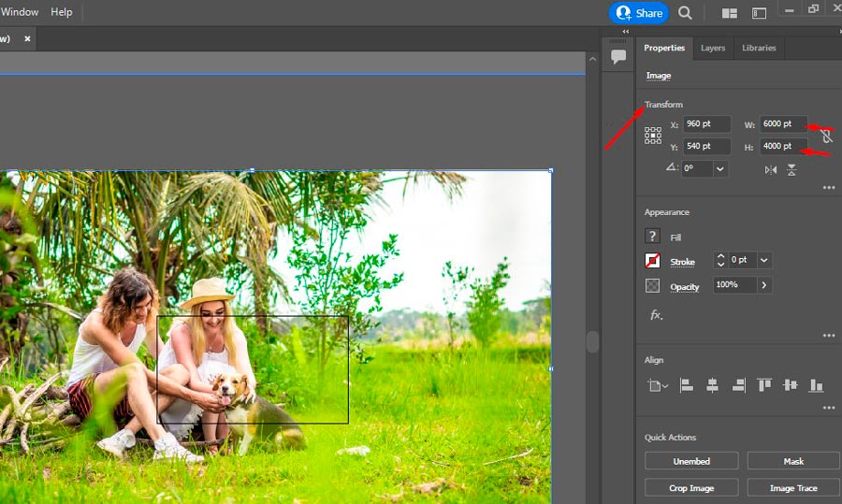Align objects to horizontal center
This screenshot has width=842, height=504.
point(712,385)
